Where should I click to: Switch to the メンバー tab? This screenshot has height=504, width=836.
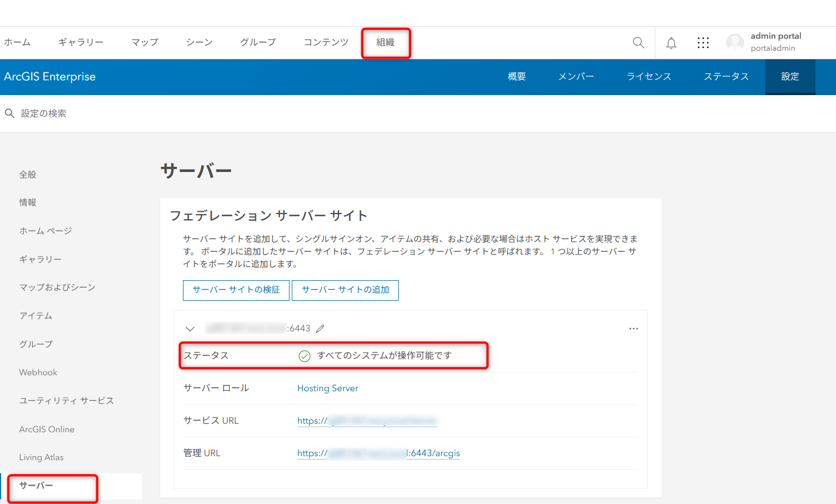[x=576, y=77]
